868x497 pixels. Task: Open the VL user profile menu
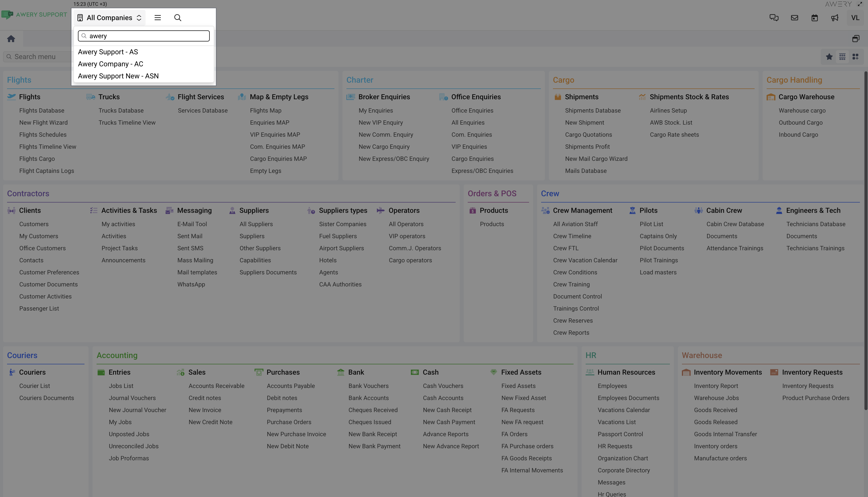[x=855, y=18]
